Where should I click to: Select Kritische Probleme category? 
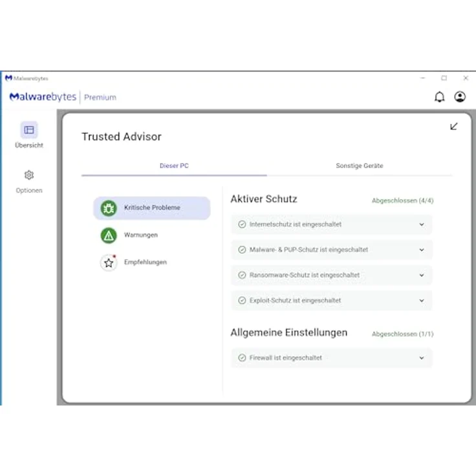click(152, 208)
